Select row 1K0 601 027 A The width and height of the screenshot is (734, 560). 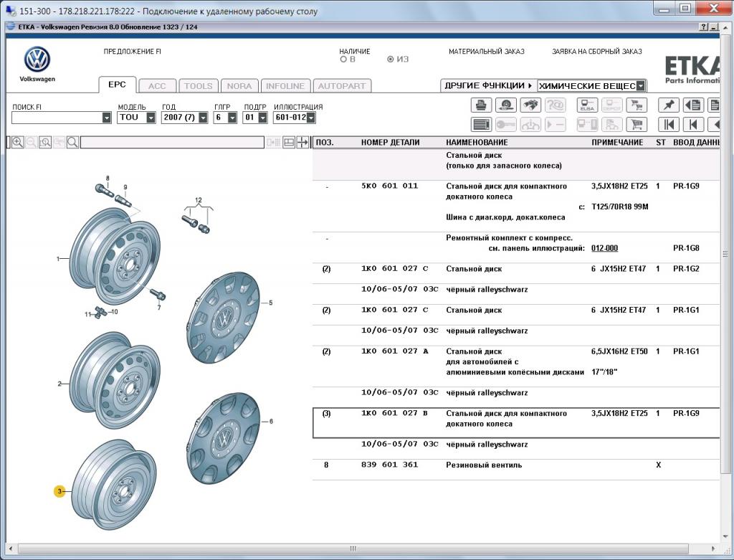pyautogui.click(x=516, y=366)
